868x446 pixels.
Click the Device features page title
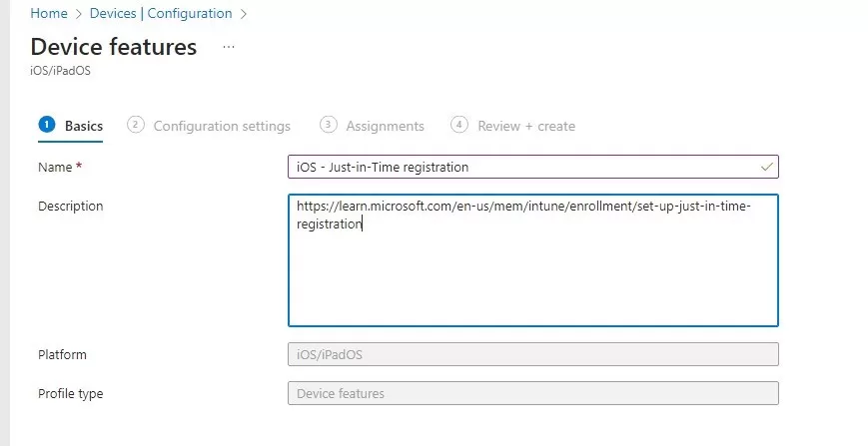114,47
